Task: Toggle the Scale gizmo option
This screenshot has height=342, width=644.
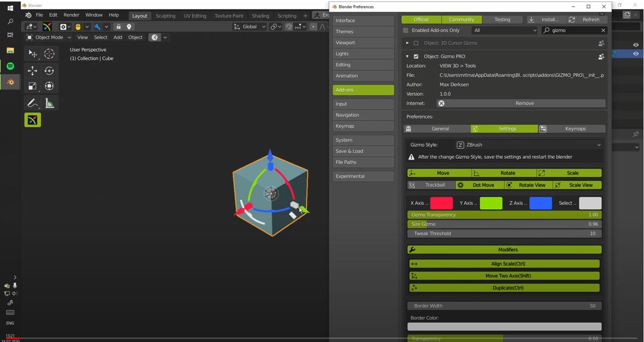Action: [569, 173]
